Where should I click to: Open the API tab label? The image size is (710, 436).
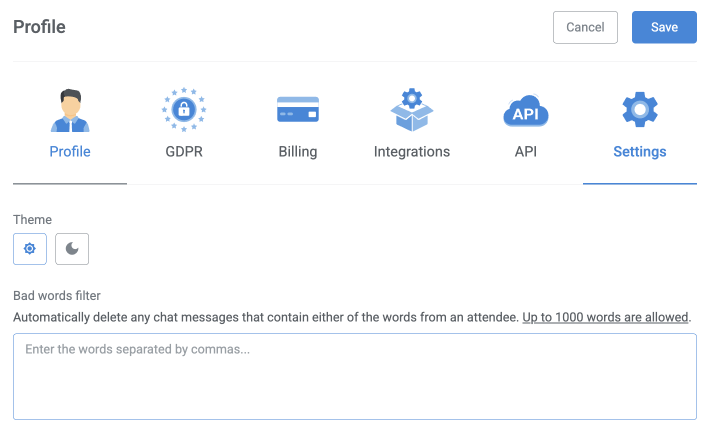click(526, 152)
